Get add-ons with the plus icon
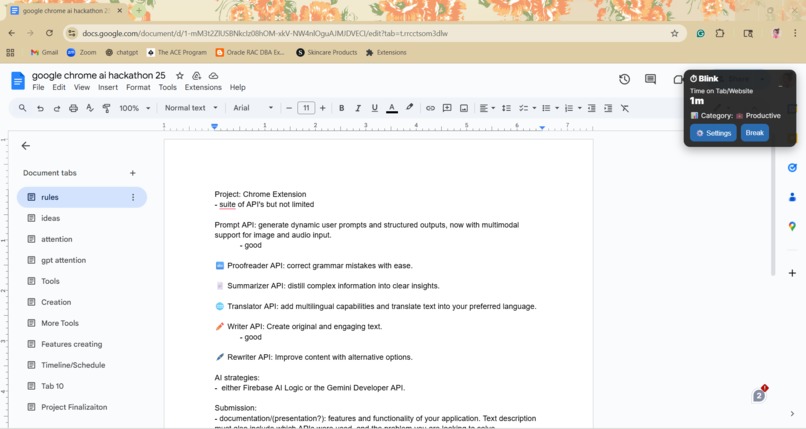The width and height of the screenshot is (806, 429). point(792,273)
